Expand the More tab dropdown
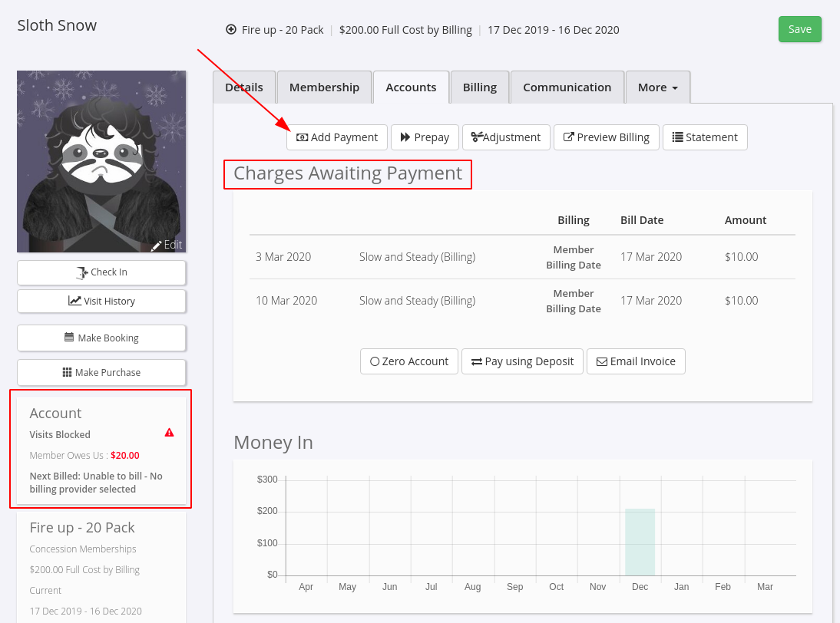 [658, 87]
